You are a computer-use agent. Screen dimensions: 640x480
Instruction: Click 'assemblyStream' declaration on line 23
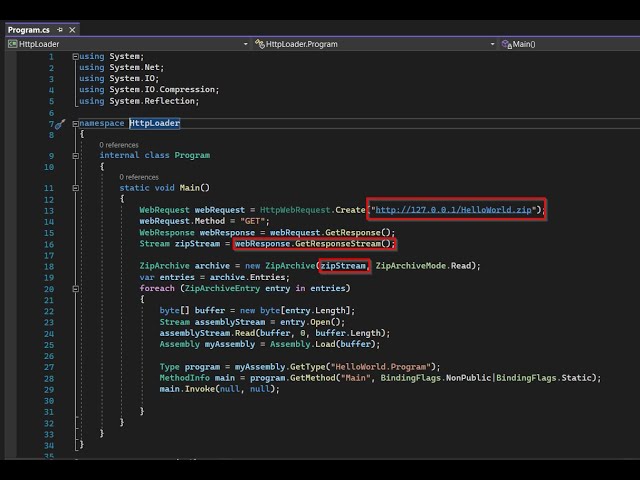[230, 322]
